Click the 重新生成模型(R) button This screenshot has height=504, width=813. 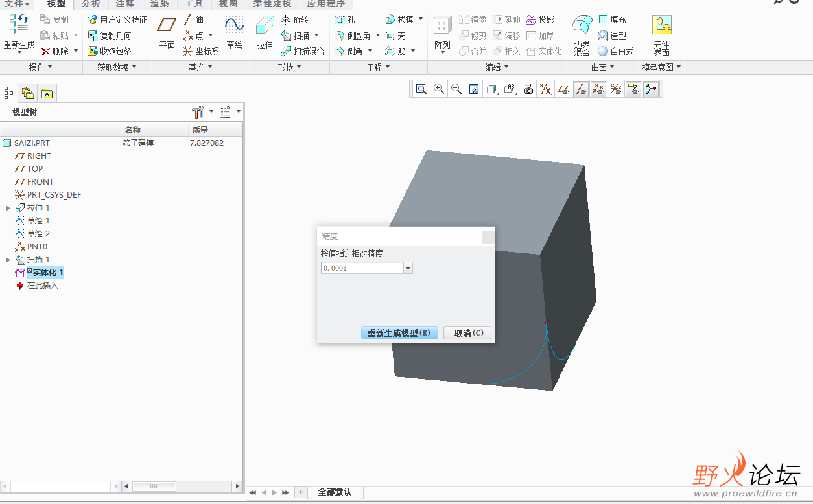click(399, 333)
